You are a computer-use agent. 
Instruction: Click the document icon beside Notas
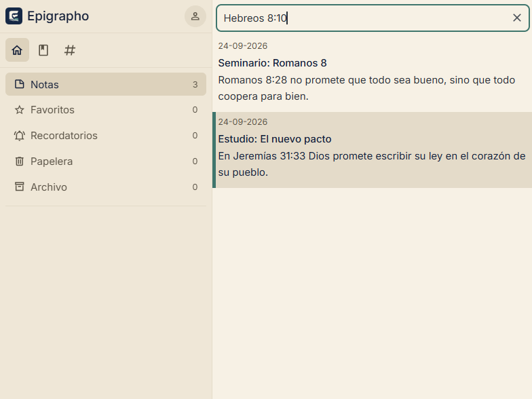(19, 84)
